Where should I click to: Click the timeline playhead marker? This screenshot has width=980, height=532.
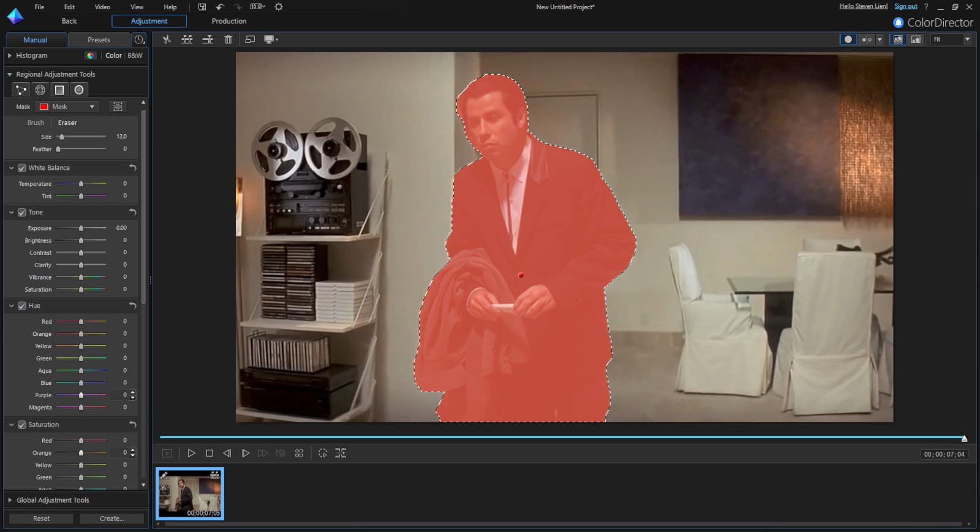tap(964, 438)
